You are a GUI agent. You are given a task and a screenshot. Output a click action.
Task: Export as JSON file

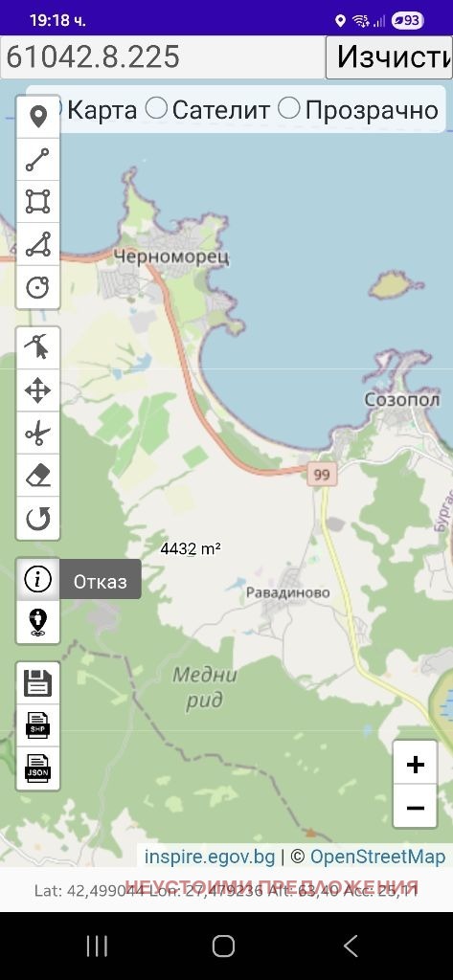coord(38,768)
